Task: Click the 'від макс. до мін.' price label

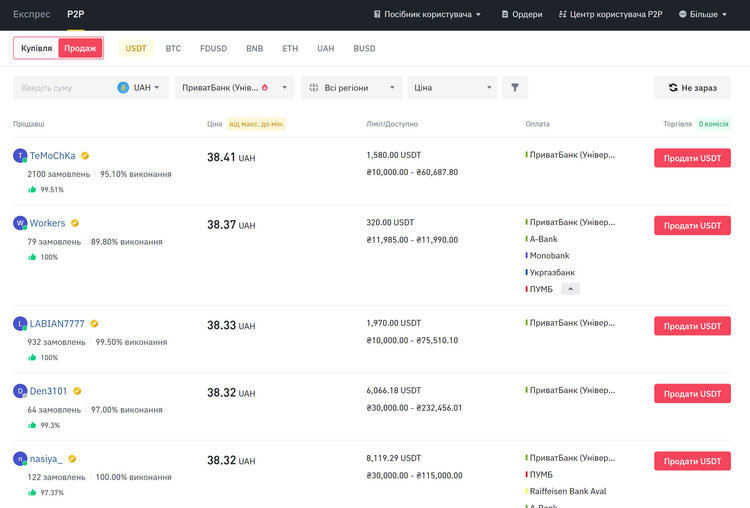Action: pos(256,124)
